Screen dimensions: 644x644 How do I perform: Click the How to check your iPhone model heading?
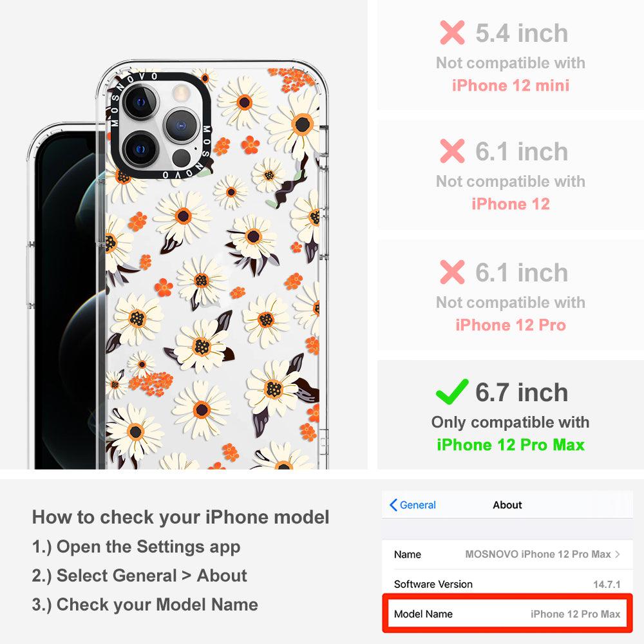pyautogui.click(x=181, y=516)
